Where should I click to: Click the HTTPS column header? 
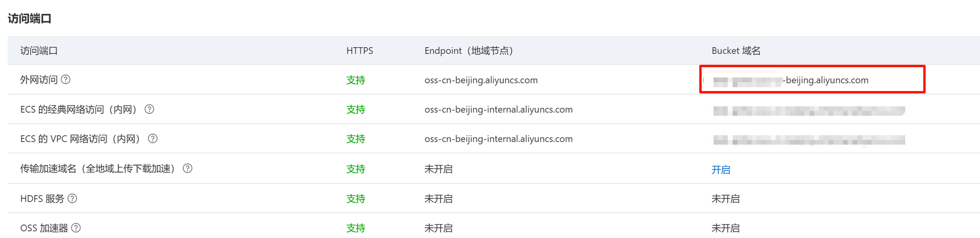click(x=359, y=51)
